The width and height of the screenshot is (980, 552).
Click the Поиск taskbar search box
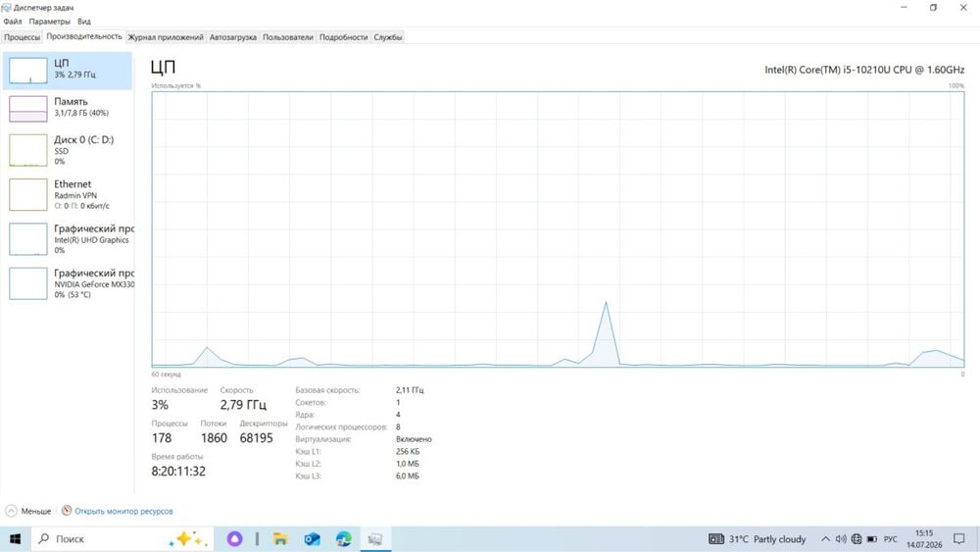click(x=122, y=539)
